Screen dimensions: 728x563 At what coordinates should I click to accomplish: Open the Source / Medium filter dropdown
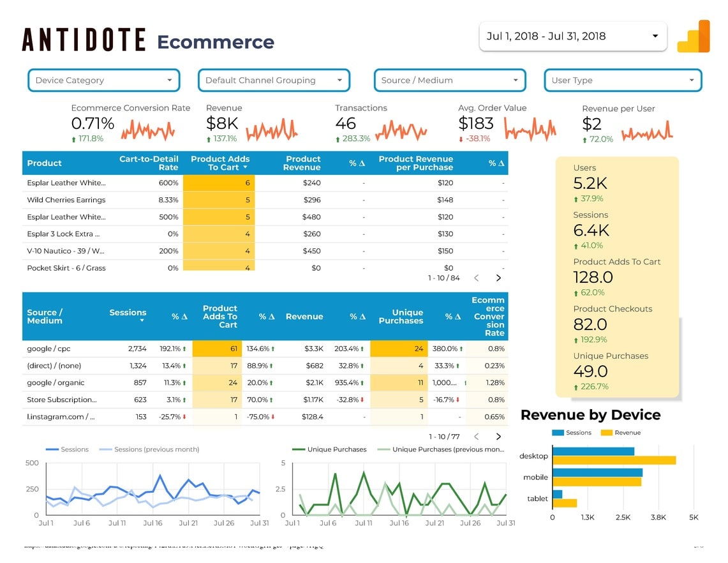[x=450, y=80]
